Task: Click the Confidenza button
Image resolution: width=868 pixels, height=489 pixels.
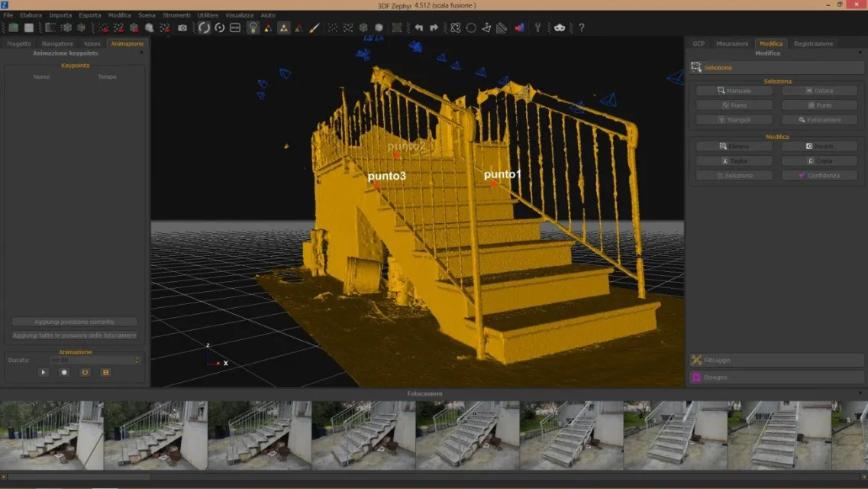Action: [819, 175]
